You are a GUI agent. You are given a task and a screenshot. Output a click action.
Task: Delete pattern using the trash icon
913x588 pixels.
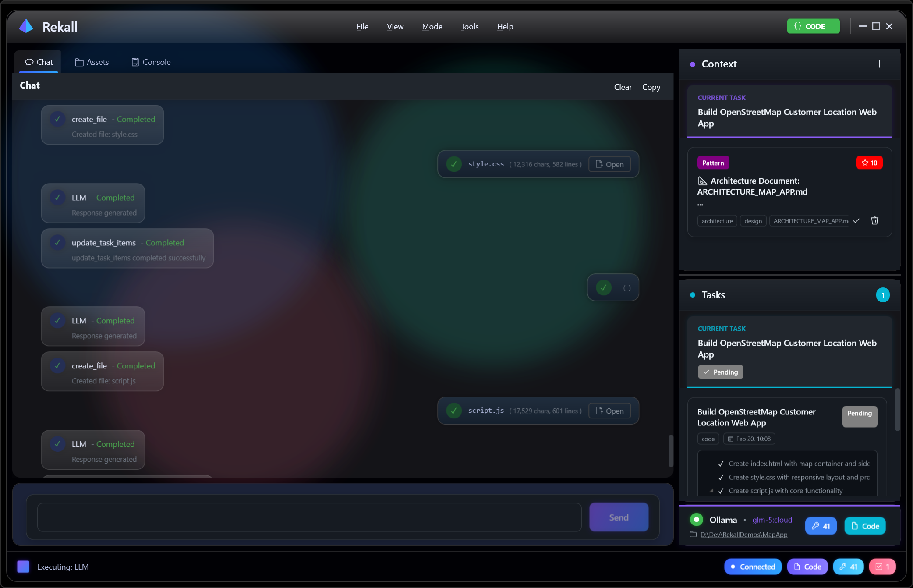[874, 220]
